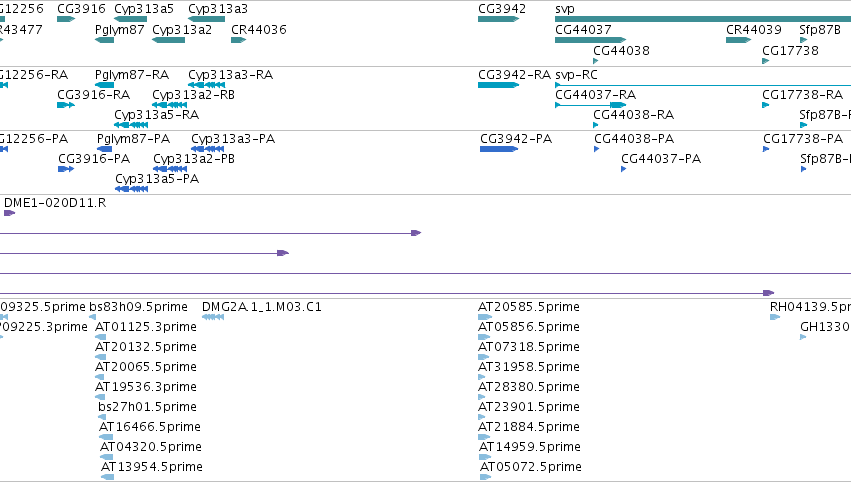The height and width of the screenshot is (482, 851).
Task: Select the CG3942-PA protein bar
Action: coord(499,149)
